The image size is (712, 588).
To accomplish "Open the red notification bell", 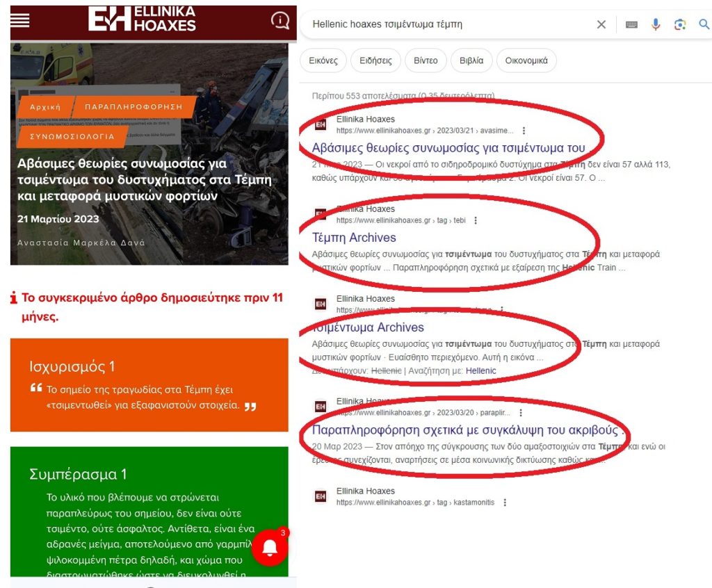I will tap(270, 548).
